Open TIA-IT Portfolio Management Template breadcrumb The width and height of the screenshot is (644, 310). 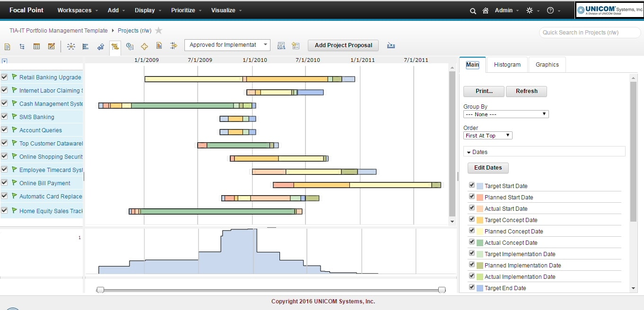(x=59, y=31)
